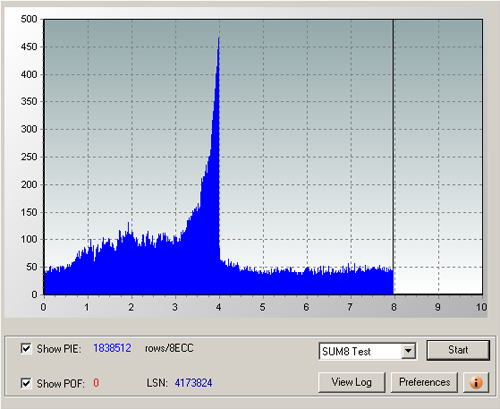Click the PIE total value 1838512

click(112, 348)
